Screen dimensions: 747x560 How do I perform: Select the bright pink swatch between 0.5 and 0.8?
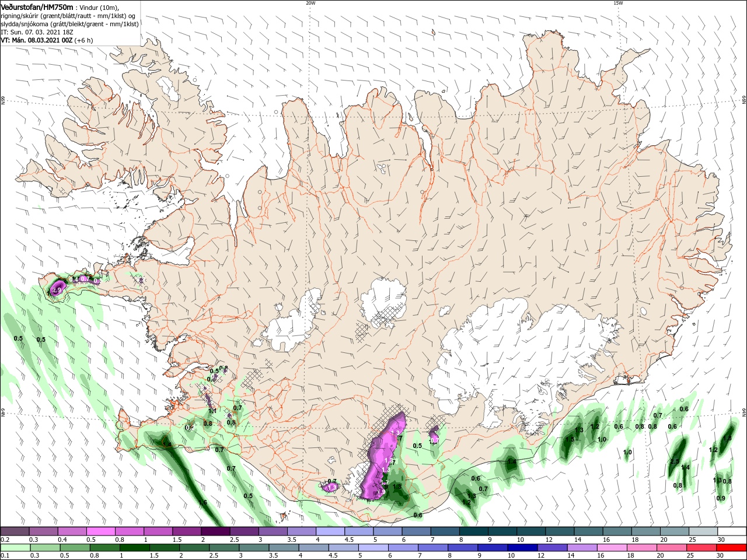[x=101, y=531]
